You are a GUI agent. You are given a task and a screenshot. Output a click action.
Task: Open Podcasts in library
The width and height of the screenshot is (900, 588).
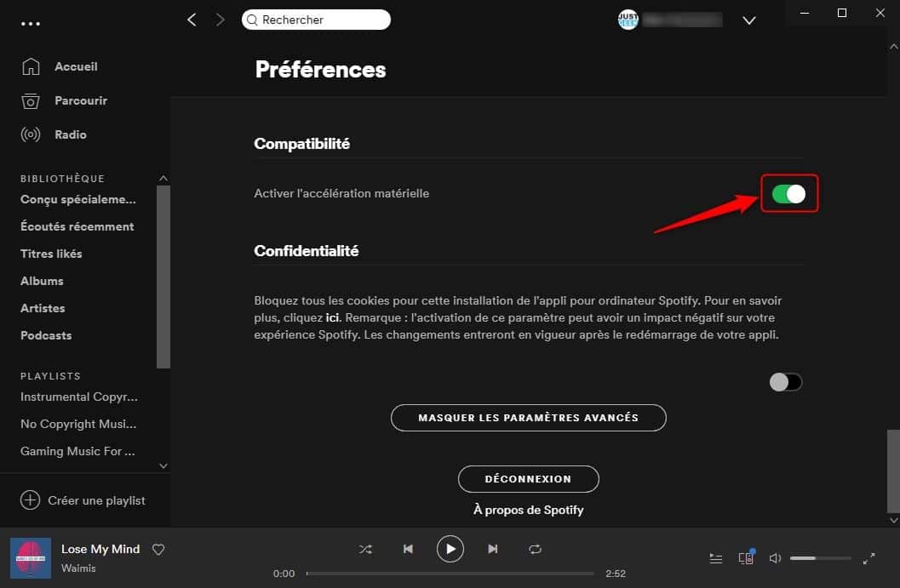click(46, 335)
